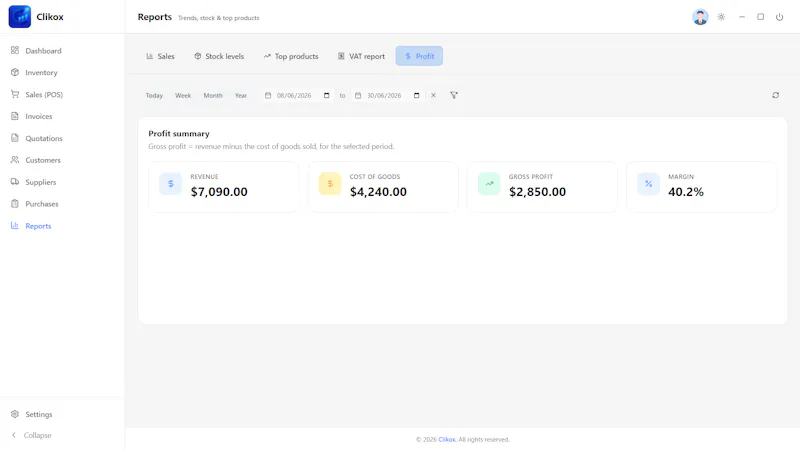The width and height of the screenshot is (800, 450).
Task: Click the Clikox footer link
Action: click(x=446, y=439)
